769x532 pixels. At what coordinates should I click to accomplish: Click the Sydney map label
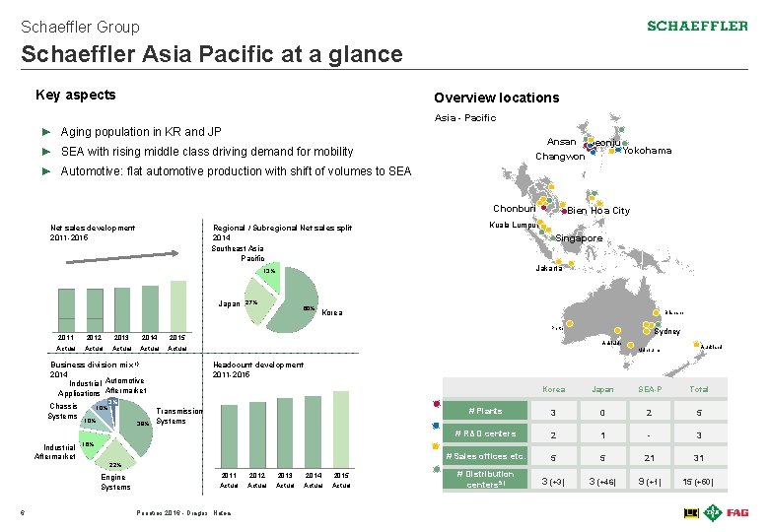point(667,331)
